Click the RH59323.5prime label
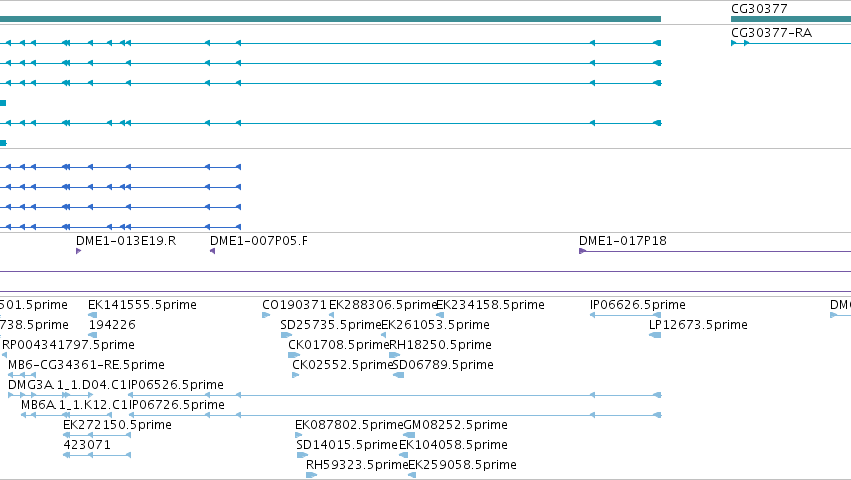The image size is (851, 480). (x=357, y=465)
